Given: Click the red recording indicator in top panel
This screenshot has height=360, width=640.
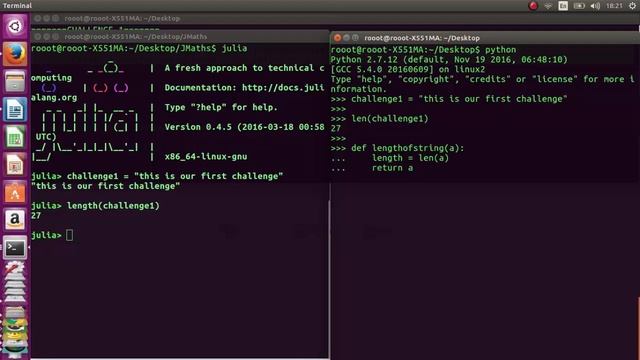Looking at the screenshot, I should [533, 6].
